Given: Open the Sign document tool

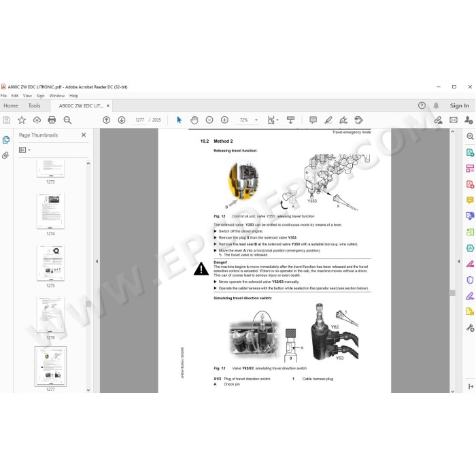Looking at the screenshot, I should [343, 120].
